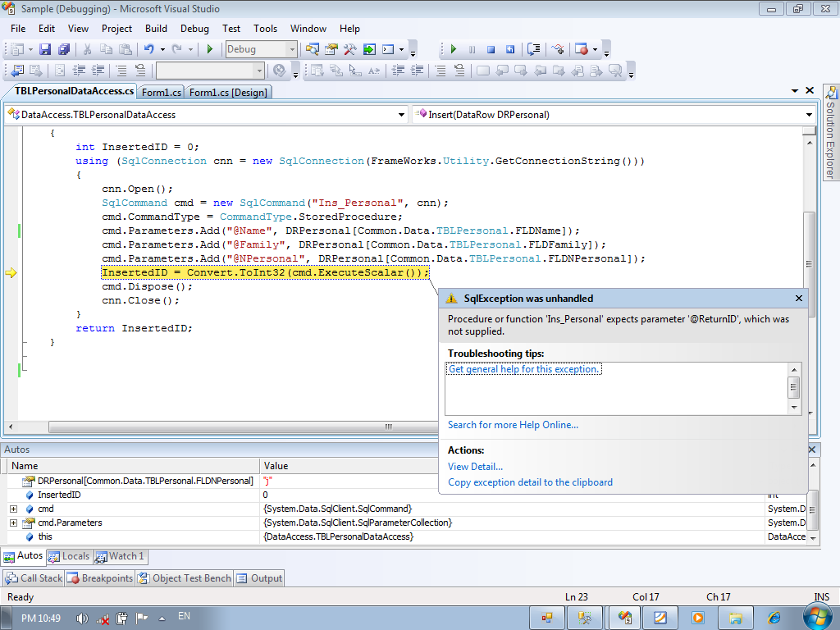Open the Breakpoints tab

point(100,578)
